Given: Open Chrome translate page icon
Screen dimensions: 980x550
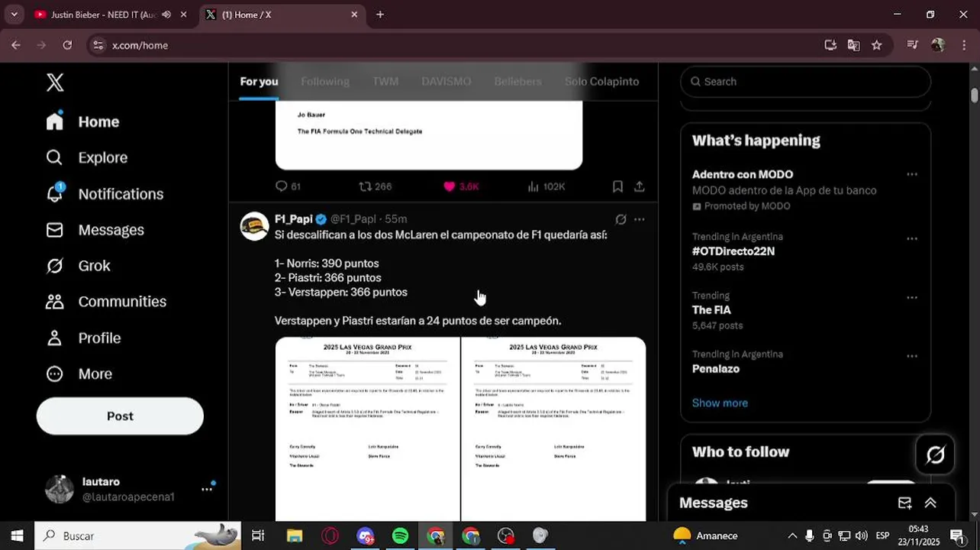Looking at the screenshot, I should pos(853,45).
